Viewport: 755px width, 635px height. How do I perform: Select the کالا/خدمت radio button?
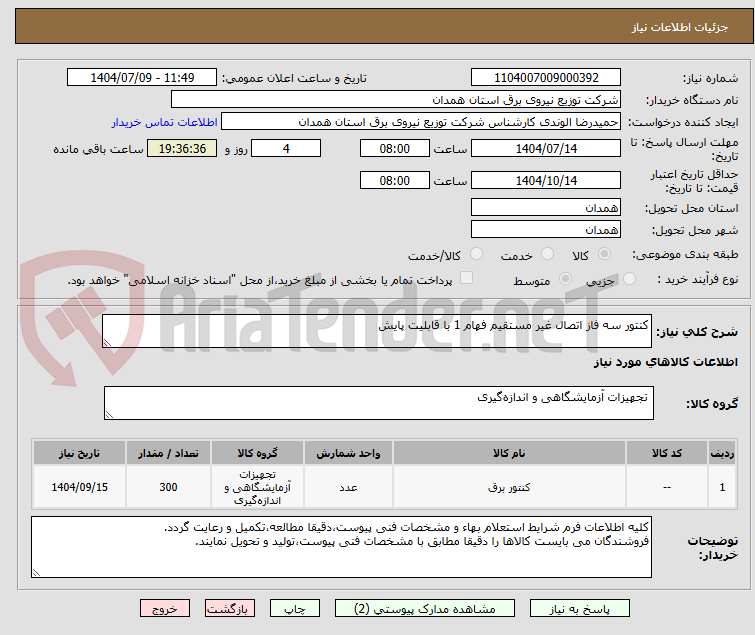476,254
